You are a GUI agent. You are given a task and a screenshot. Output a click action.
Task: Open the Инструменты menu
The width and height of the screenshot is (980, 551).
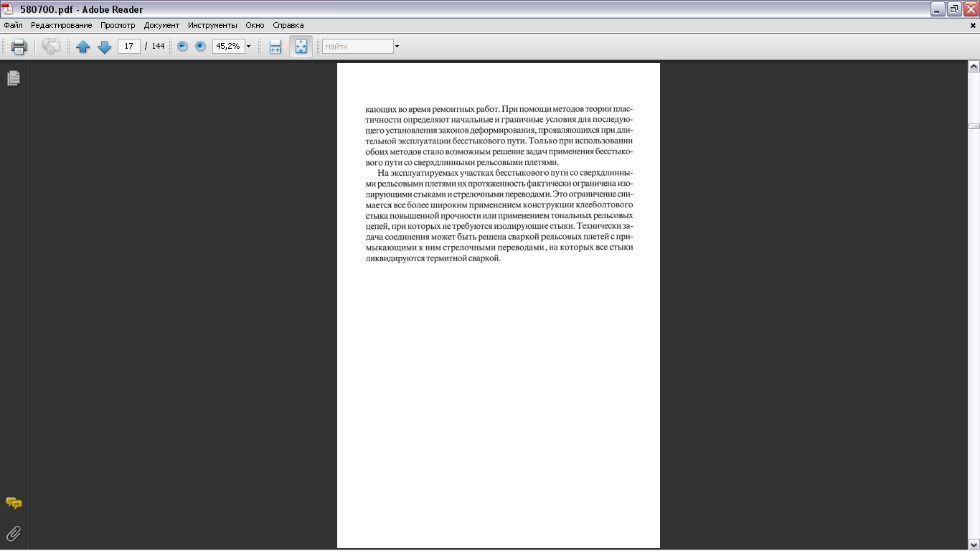212,25
